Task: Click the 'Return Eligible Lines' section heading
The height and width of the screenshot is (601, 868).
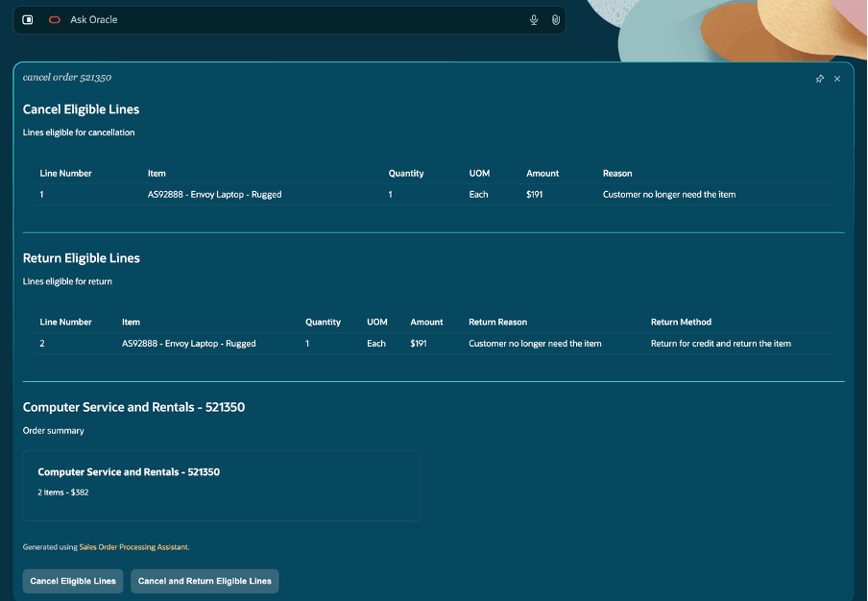Action: pos(82,258)
